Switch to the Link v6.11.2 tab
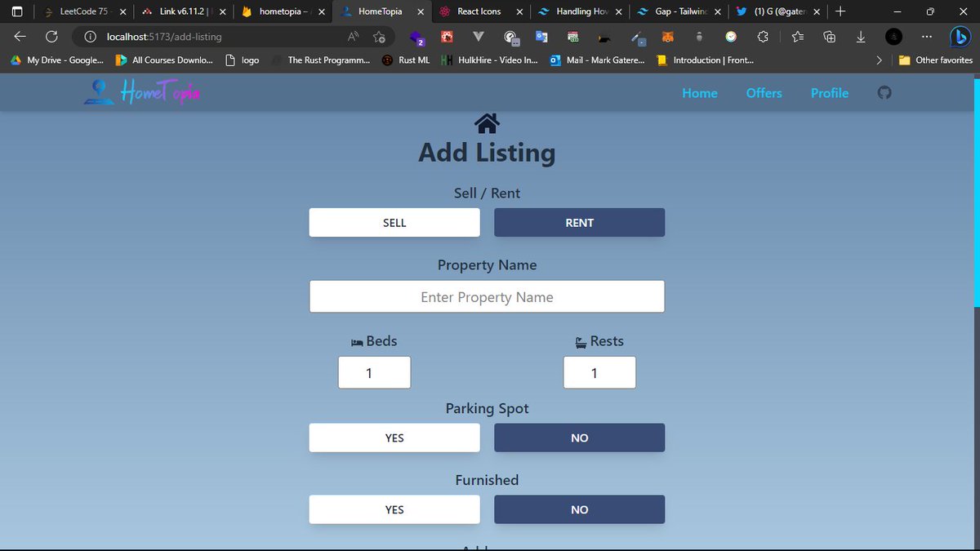The height and width of the screenshot is (551, 980). click(183, 12)
